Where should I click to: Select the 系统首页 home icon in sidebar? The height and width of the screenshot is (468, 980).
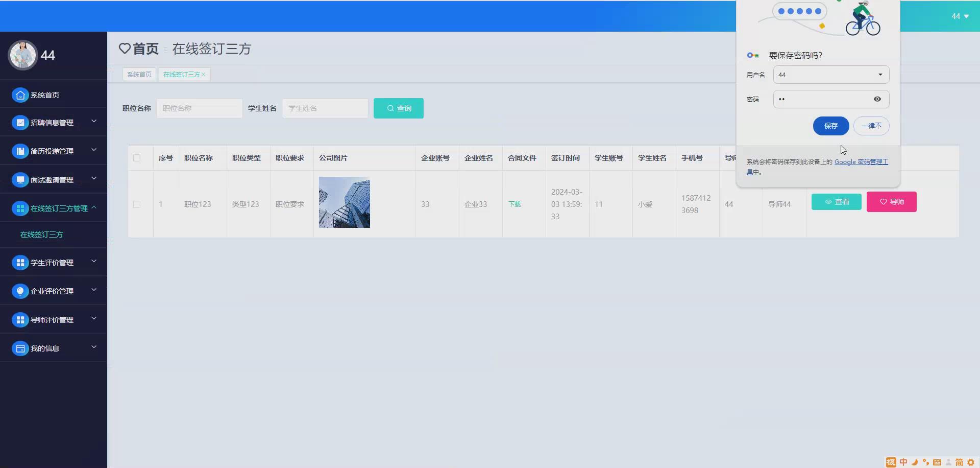coord(20,95)
